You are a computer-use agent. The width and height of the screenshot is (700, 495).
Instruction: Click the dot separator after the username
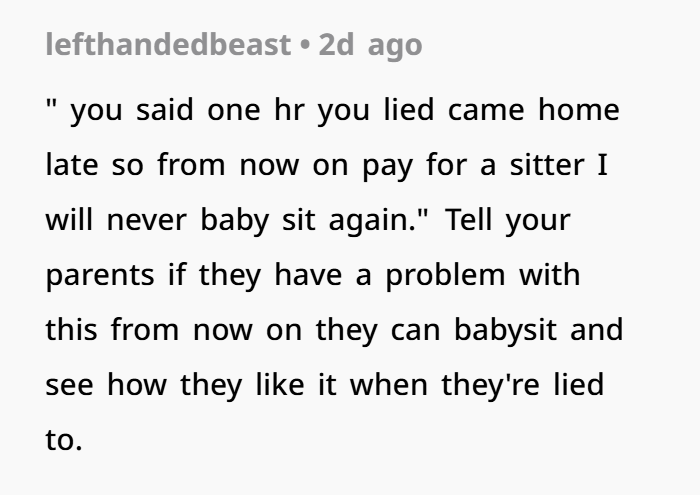(302, 46)
